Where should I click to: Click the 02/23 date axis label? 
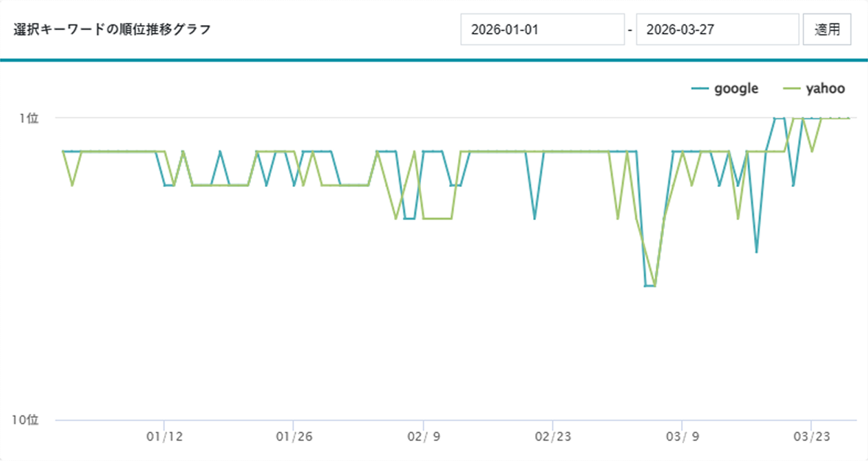click(553, 437)
